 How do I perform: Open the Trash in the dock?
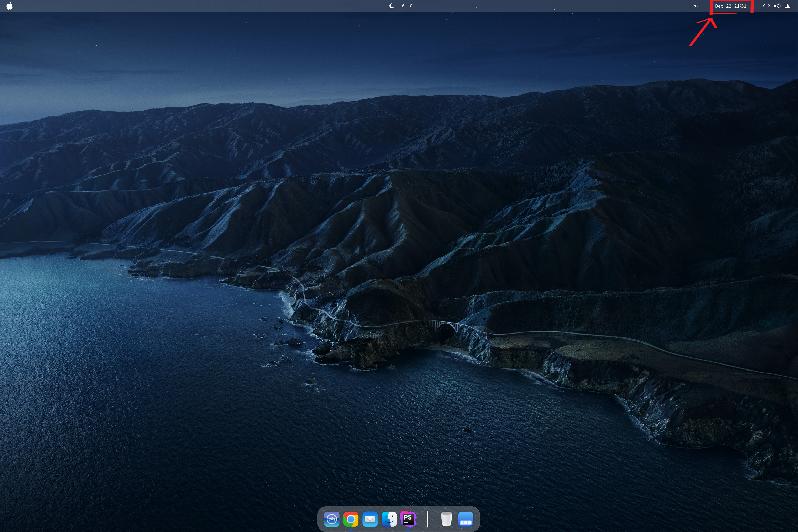446,519
